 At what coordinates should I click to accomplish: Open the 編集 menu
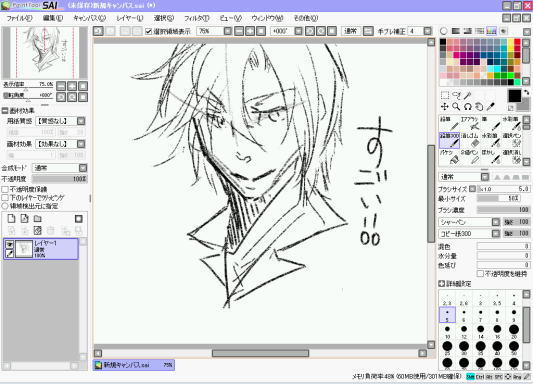53,18
